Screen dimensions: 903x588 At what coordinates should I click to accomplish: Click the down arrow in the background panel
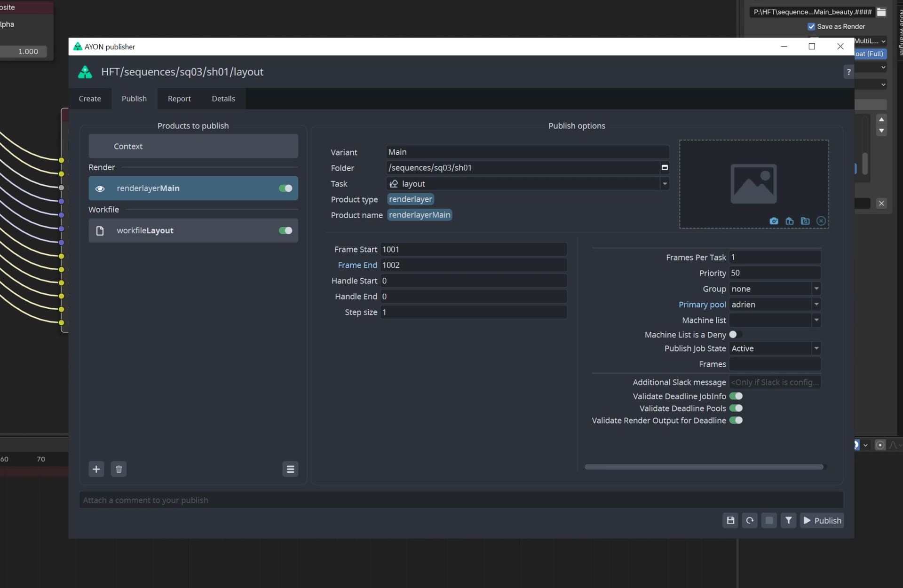pos(881,131)
